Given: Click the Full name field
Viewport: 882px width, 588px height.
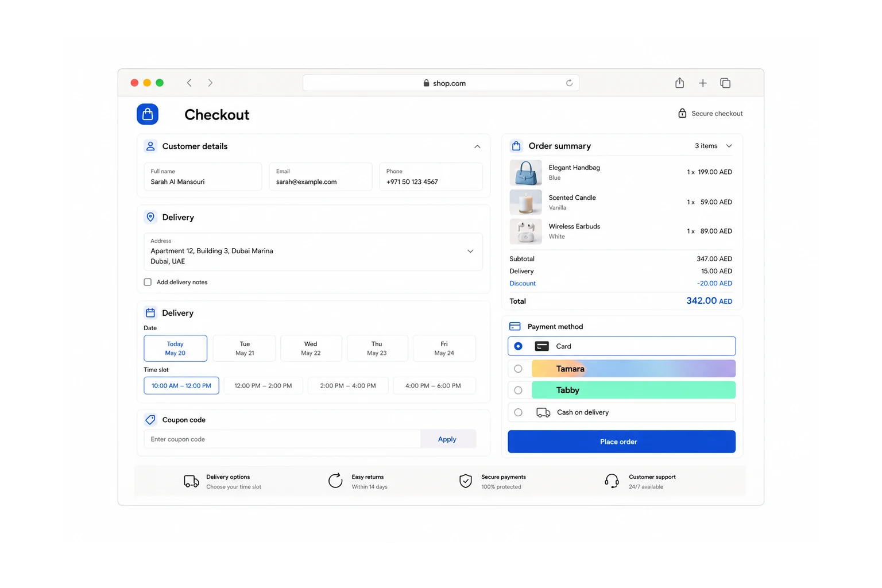Looking at the screenshot, I should click(x=203, y=177).
